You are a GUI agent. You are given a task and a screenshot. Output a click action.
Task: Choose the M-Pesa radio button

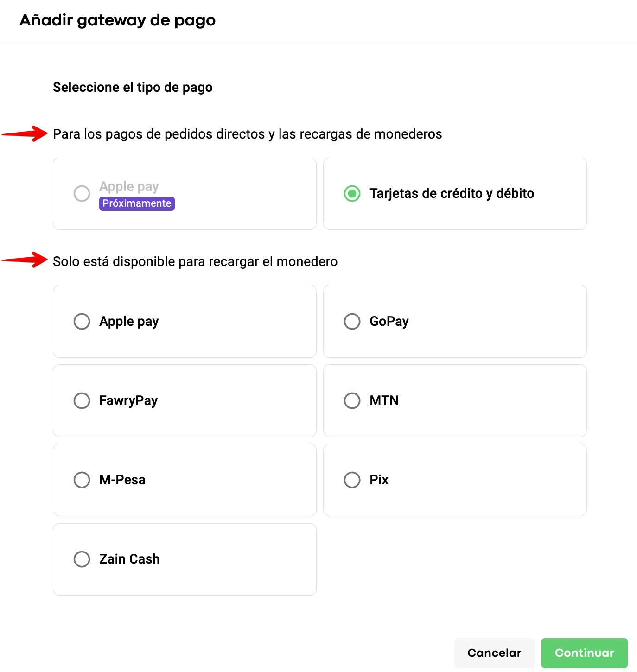(x=82, y=480)
